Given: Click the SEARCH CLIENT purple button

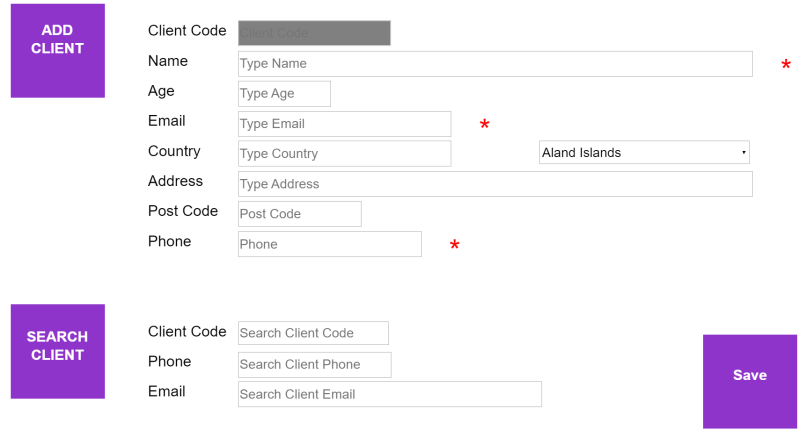Looking at the screenshot, I should pos(58,351).
